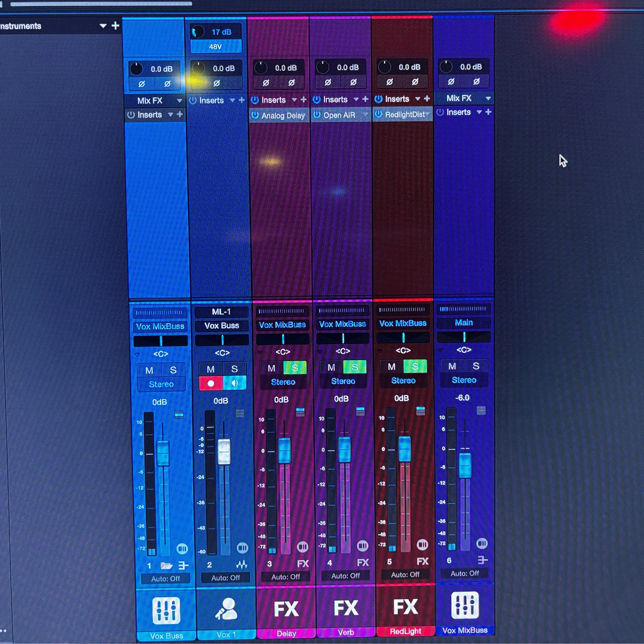Arm record on the Vox 1 channel
This screenshot has width=644, height=644.
[x=211, y=383]
